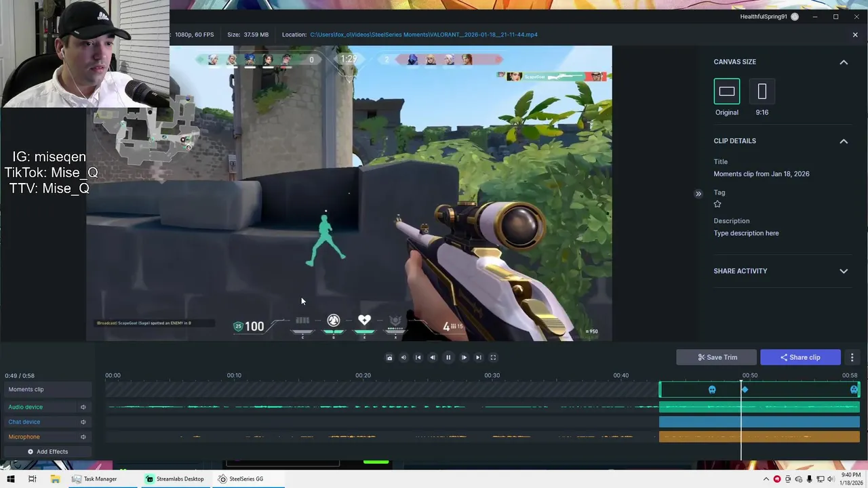Click the cloud sync tray icon
Viewport: 868px width, 488px height.
799,479
